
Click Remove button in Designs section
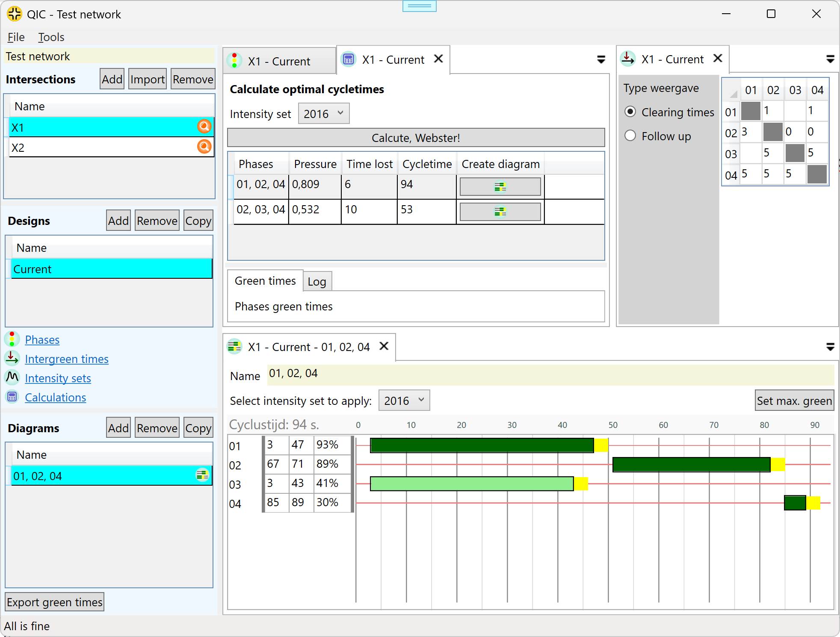pyautogui.click(x=157, y=221)
